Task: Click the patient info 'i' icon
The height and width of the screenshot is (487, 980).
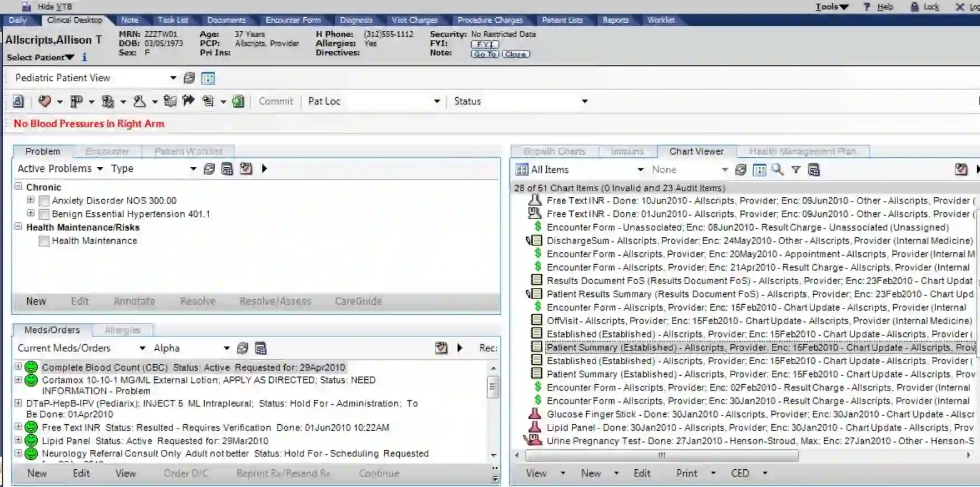Action: (x=85, y=57)
